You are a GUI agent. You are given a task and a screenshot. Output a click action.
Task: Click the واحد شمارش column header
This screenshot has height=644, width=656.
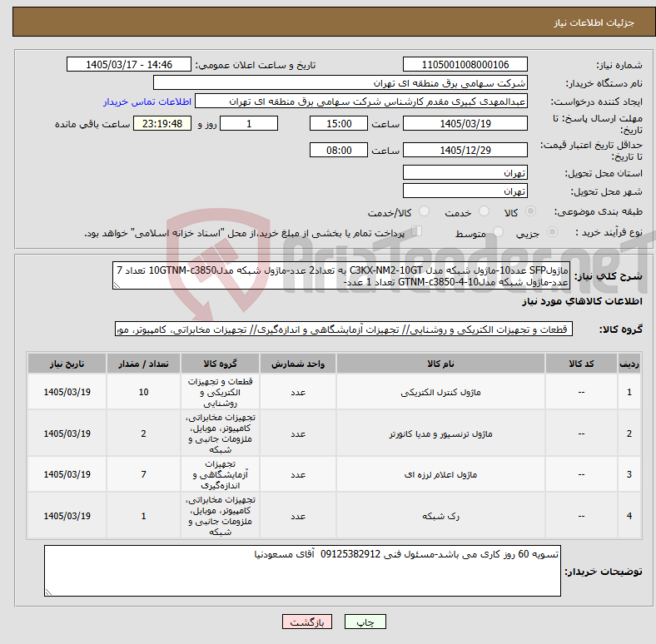point(298,364)
